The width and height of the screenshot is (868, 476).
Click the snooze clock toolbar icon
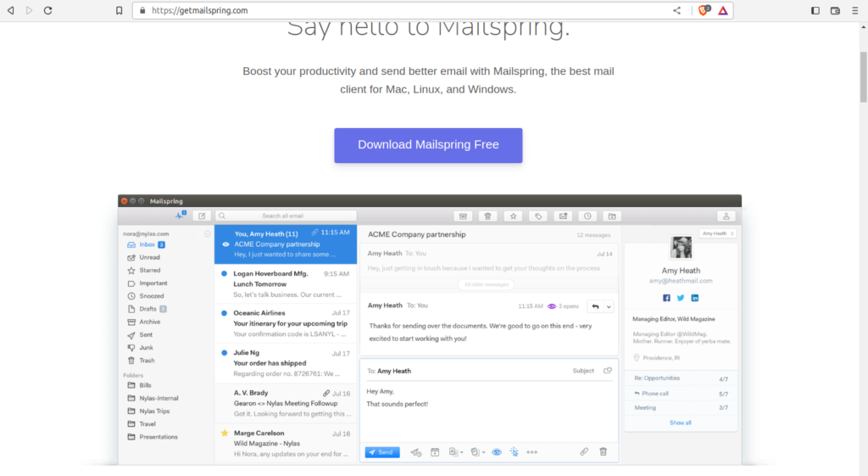[587, 216]
